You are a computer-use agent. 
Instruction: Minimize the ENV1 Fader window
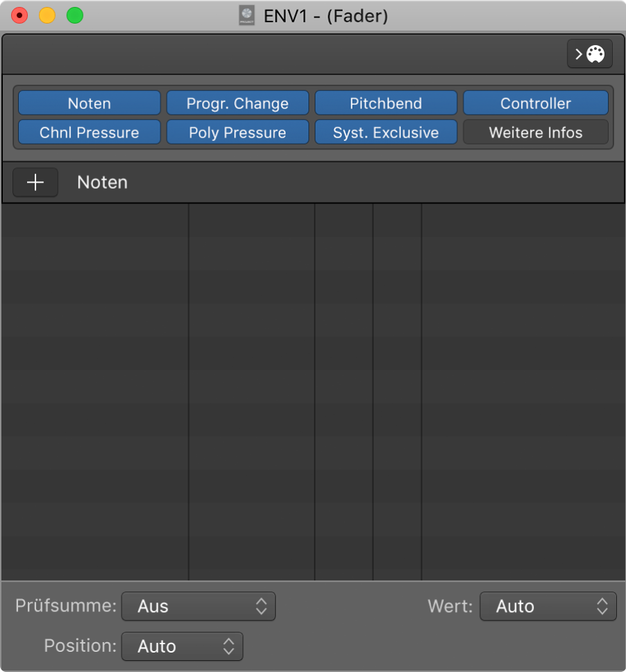tap(47, 15)
